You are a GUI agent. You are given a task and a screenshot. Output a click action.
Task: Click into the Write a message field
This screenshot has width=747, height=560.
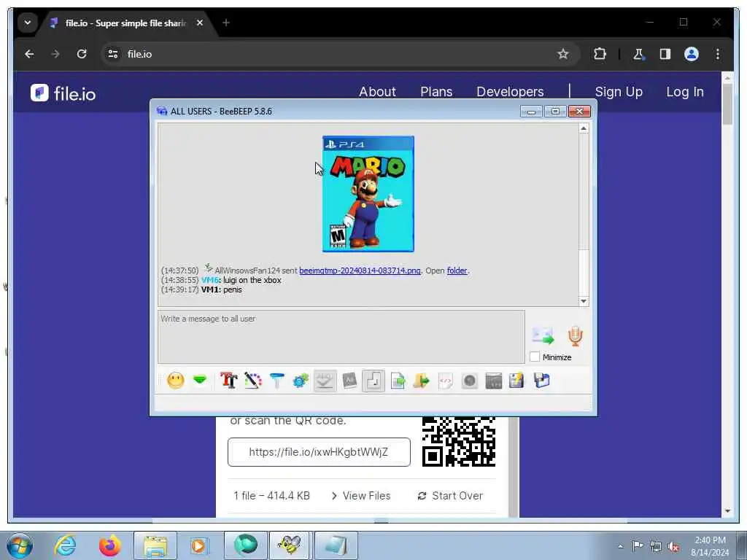341,337
